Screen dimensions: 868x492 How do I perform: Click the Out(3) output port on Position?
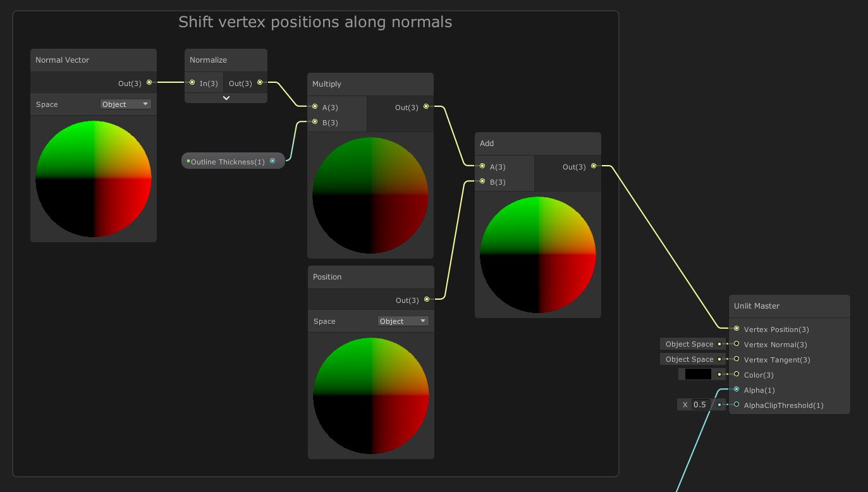pyautogui.click(x=427, y=300)
